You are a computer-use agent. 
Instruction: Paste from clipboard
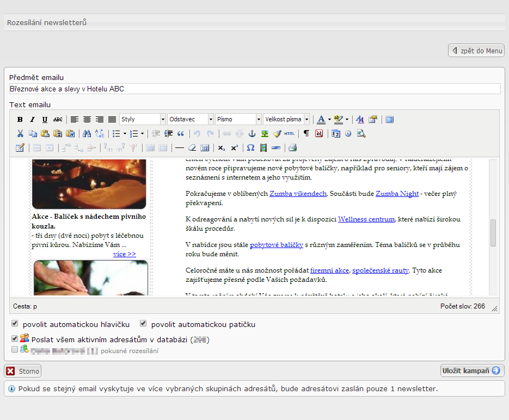[x=45, y=134]
